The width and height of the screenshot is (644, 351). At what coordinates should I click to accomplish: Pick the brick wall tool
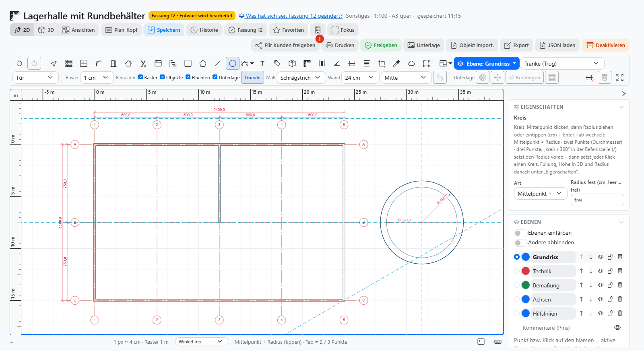(69, 63)
